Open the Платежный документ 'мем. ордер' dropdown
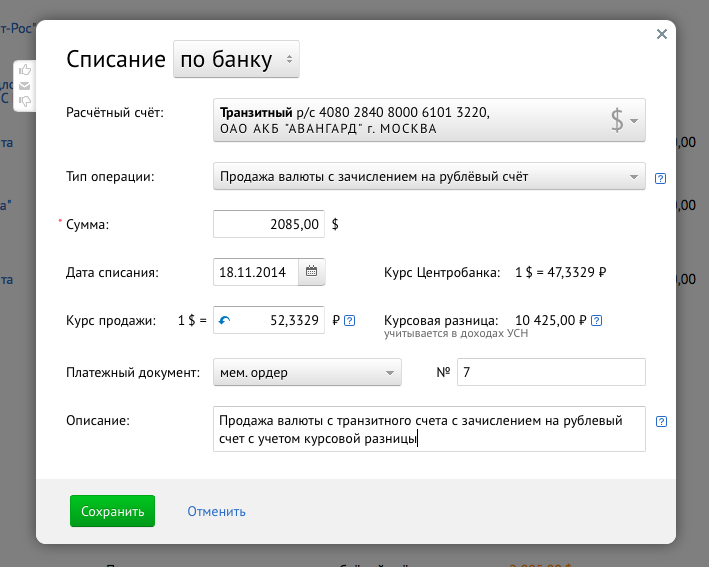709x567 pixels. pyautogui.click(x=307, y=372)
